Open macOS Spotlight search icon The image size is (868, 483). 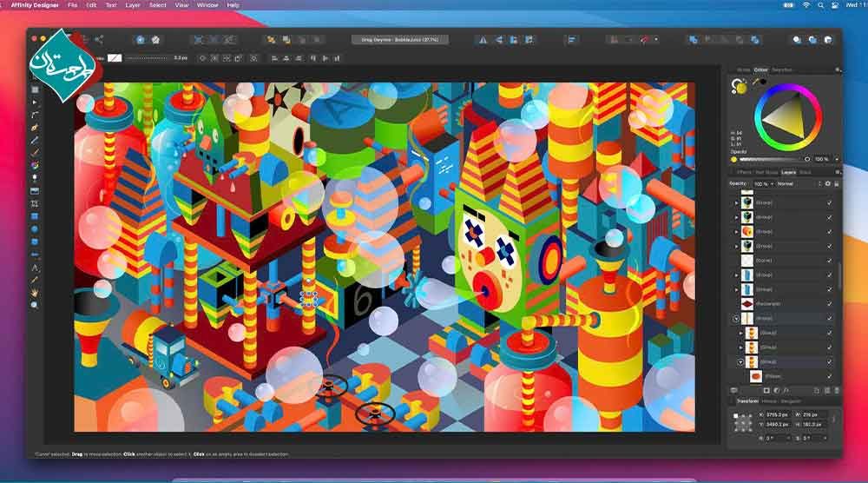[820, 5]
